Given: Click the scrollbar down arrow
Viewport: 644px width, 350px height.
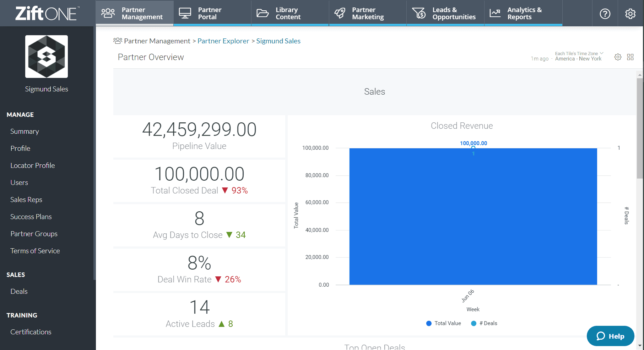Looking at the screenshot, I should (640, 345).
